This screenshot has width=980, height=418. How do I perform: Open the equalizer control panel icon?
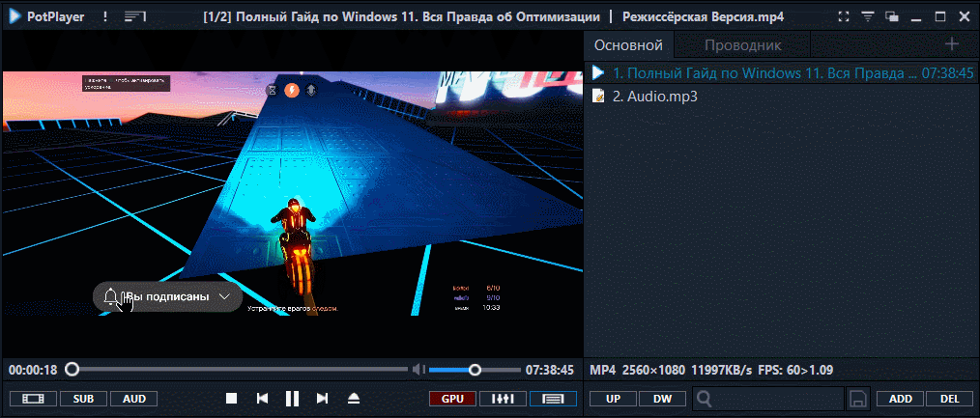tap(503, 398)
